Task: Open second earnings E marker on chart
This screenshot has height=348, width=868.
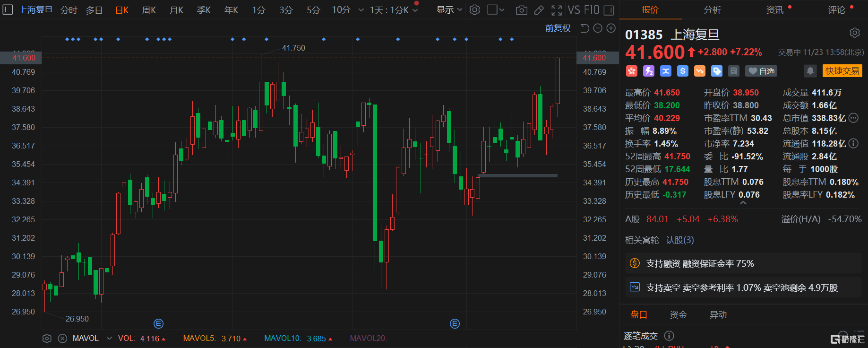Action: [x=455, y=324]
